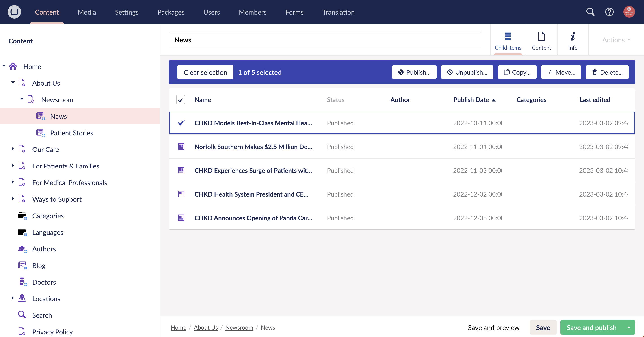This screenshot has width=644, height=337.
Task: Collapse the About Us tree node
Action: [x=13, y=83]
